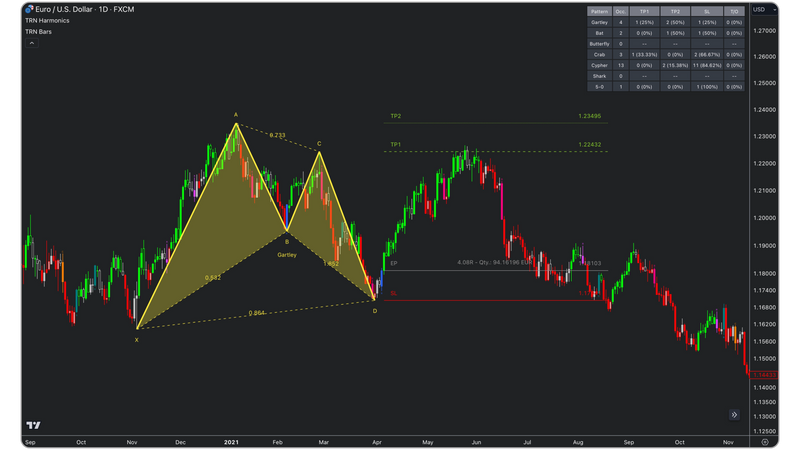Click the 0.733 ratio label on the AC line
The width and height of the screenshot is (800, 450).
278,135
